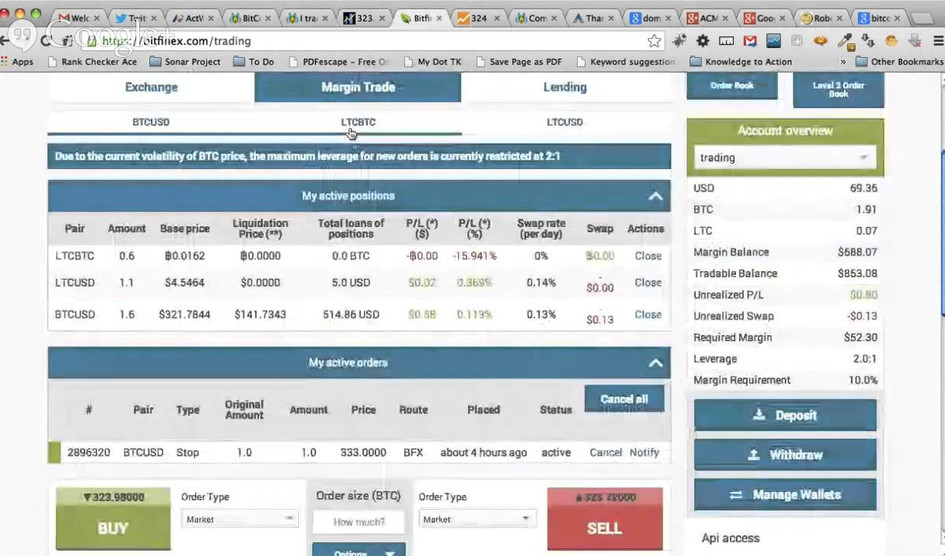Click the 333.0000 order price cell
Image resolution: width=945 pixels, height=556 pixels.
(363, 452)
